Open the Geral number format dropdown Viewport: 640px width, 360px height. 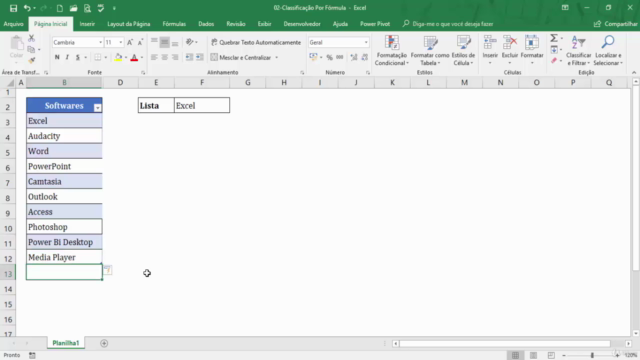point(366,42)
